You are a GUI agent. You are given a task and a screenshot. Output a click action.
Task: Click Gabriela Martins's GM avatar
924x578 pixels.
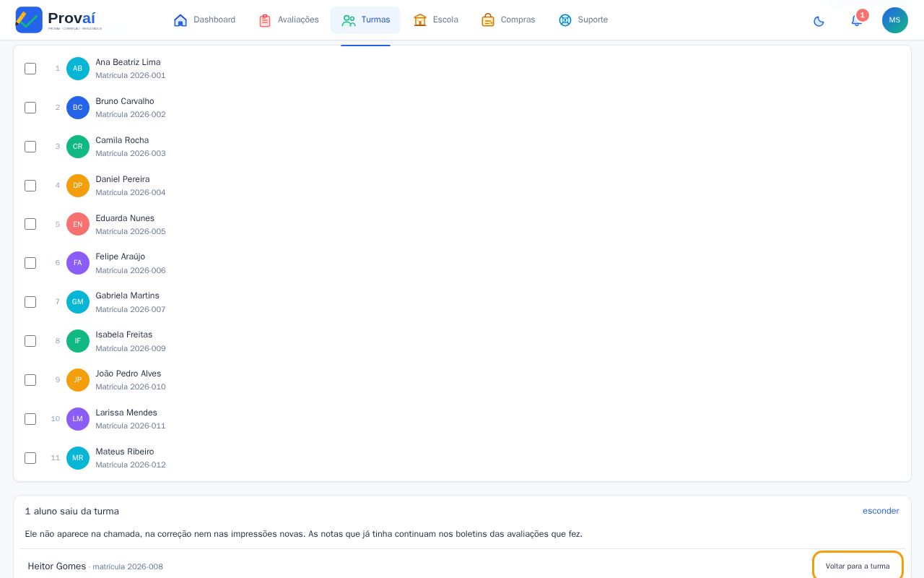coord(78,302)
